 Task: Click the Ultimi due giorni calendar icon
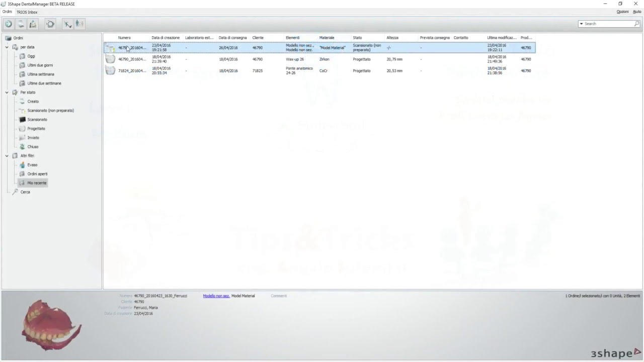pyautogui.click(x=22, y=65)
